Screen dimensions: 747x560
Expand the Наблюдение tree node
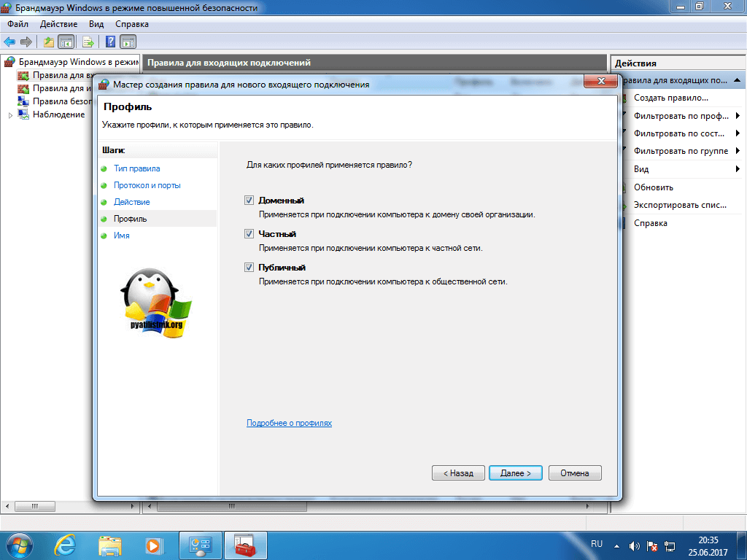(10, 115)
